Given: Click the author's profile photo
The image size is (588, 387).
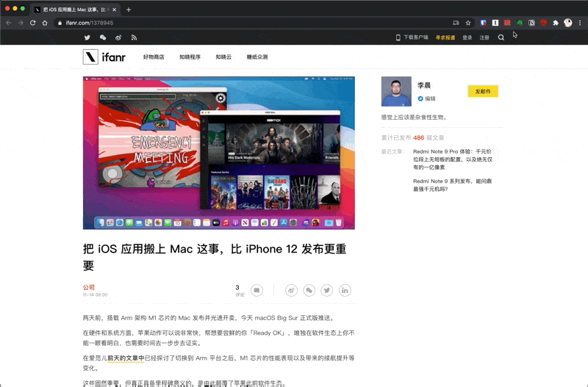Looking at the screenshot, I should pos(396,91).
